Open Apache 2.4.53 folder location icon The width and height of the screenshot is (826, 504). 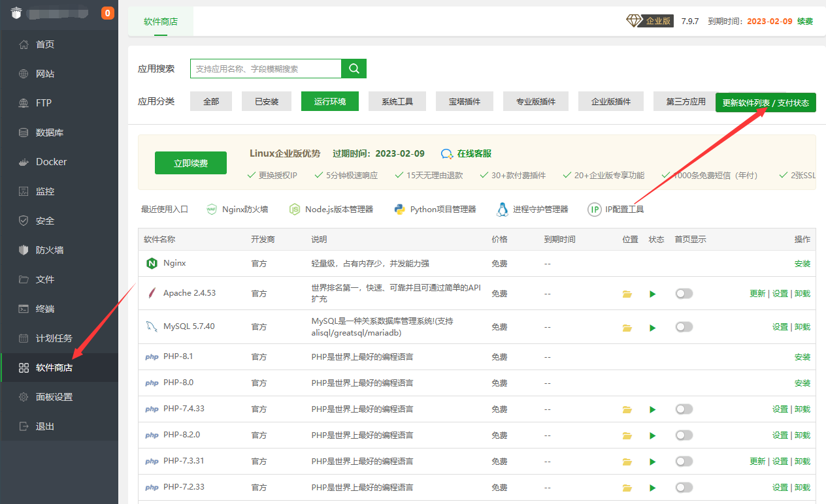[x=627, y=294]
